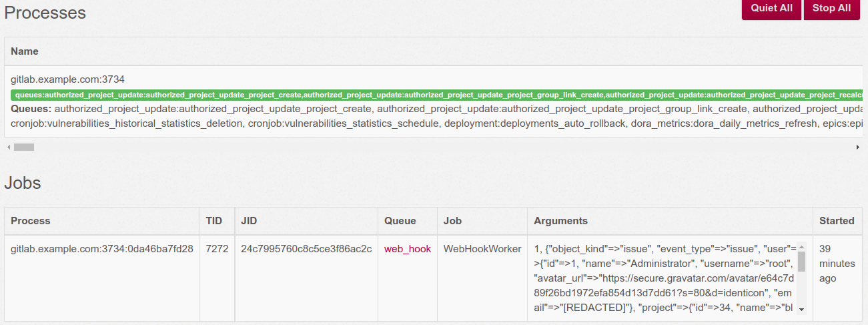Click the horizontal scrollbar right arrow

[x=857, y=147]
